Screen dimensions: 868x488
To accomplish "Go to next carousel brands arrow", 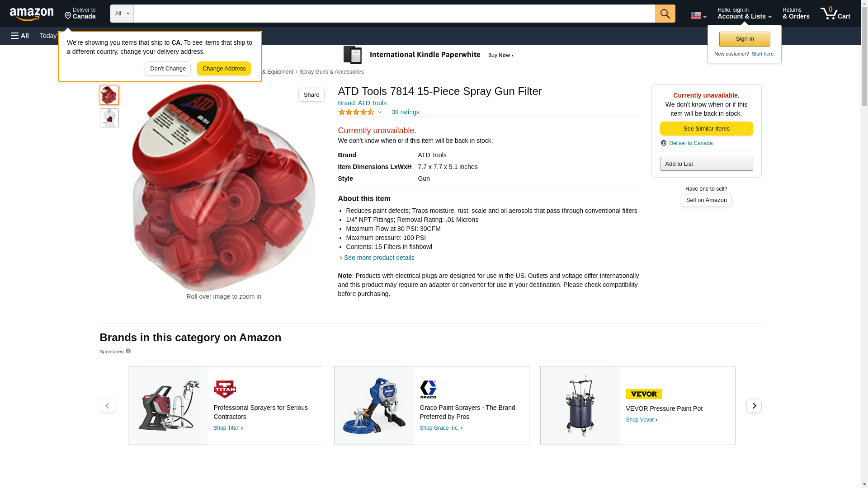I will click(x=754, y=406).
